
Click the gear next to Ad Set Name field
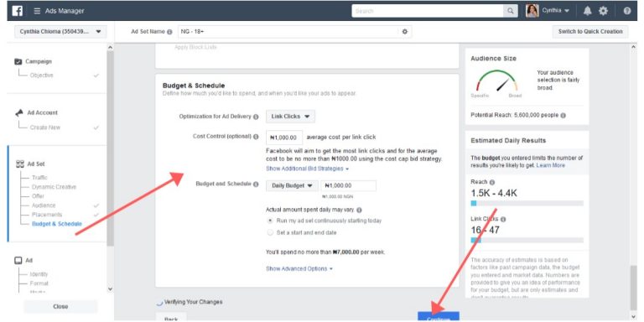point(404,32)
